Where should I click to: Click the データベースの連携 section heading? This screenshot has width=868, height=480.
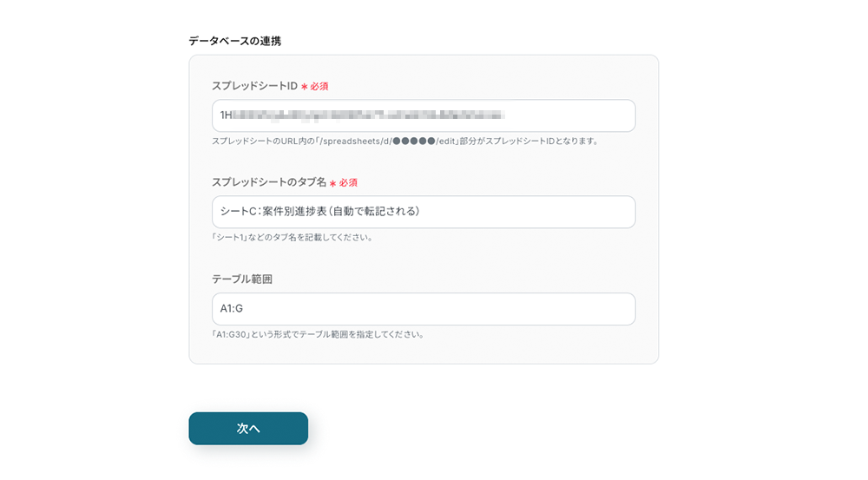click(x=234, y=41)
